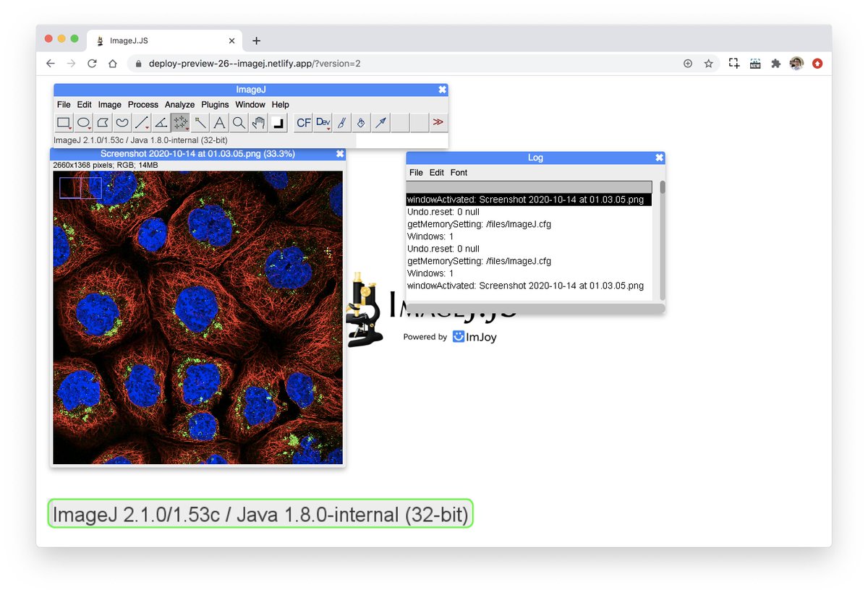Select the Wand tracing tool
This screenshot has width=868, height=595.
tap(200, 123)
